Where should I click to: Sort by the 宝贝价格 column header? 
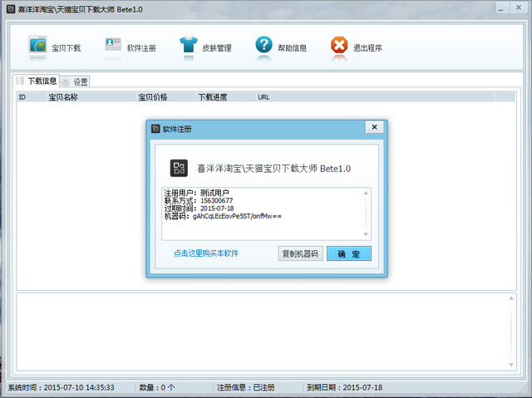(153, 97)
